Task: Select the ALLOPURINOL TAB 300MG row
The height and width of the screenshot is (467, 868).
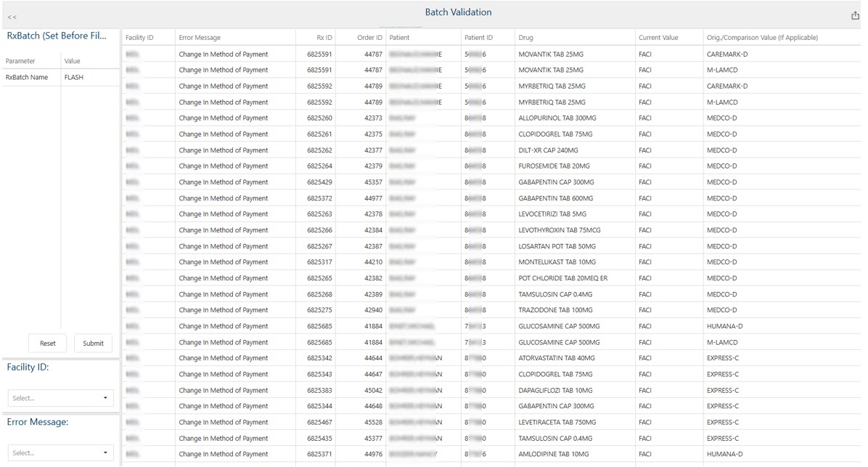Action: click(557, 118)
